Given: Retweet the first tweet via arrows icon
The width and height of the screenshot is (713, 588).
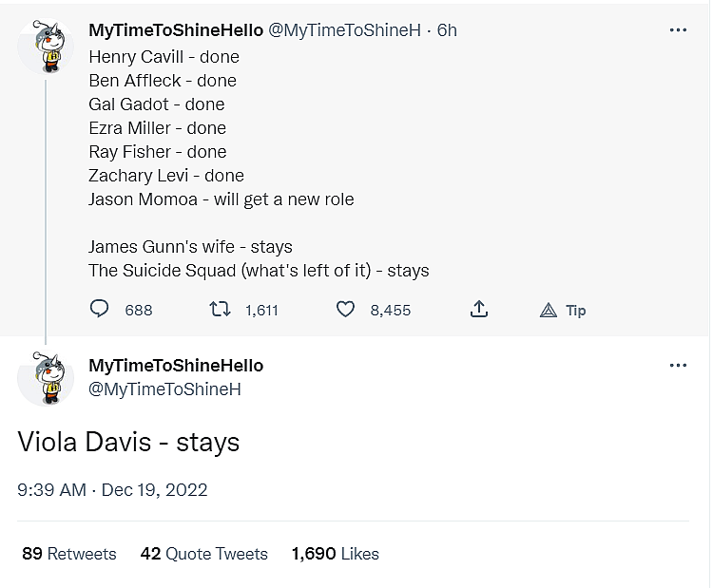Looking at the screenshot, I should tap(222, 310).
